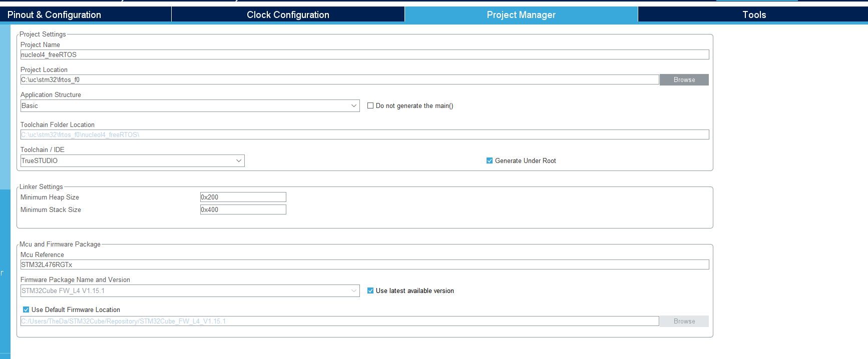Browse for project location folder
This screenshot has height=359, width=868.
[x=684, y=79]
